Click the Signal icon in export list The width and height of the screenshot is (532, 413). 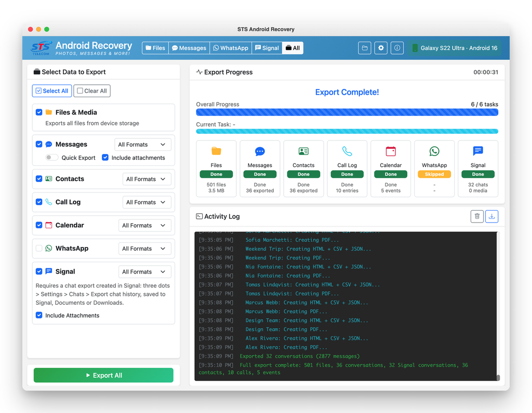point(49,271)
